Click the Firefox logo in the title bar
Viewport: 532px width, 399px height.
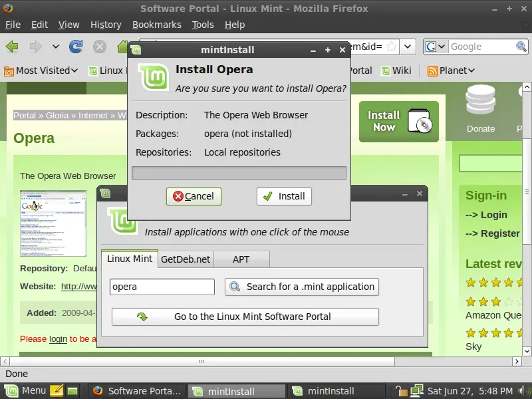pos(8,8)
